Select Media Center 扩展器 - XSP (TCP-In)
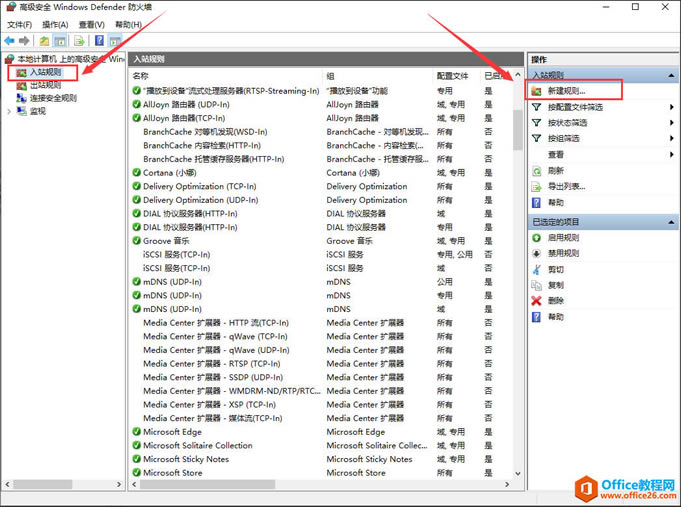 pos(209,405)
